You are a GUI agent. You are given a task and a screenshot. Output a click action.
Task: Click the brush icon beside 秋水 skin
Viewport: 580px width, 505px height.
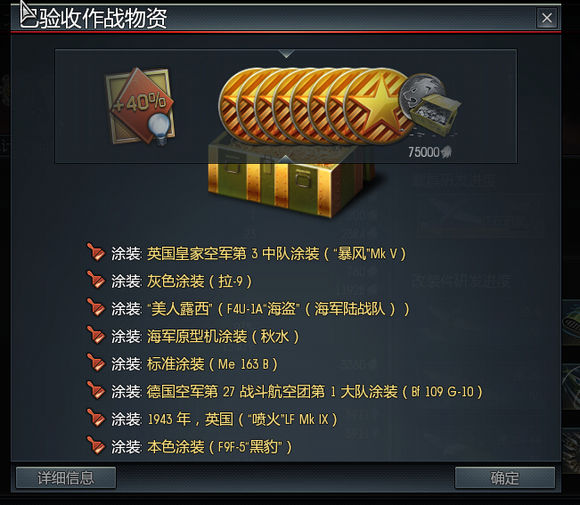tap(95, 335)
